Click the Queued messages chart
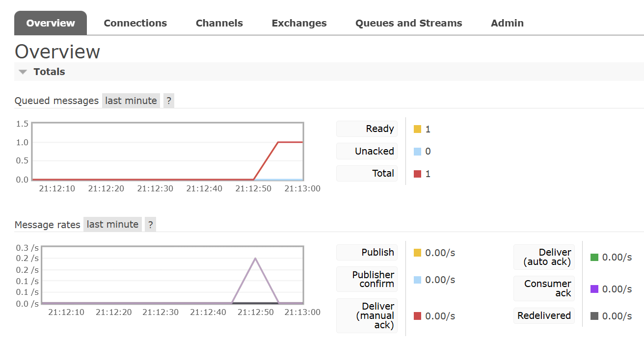644x340 pixels. [167, 151]
